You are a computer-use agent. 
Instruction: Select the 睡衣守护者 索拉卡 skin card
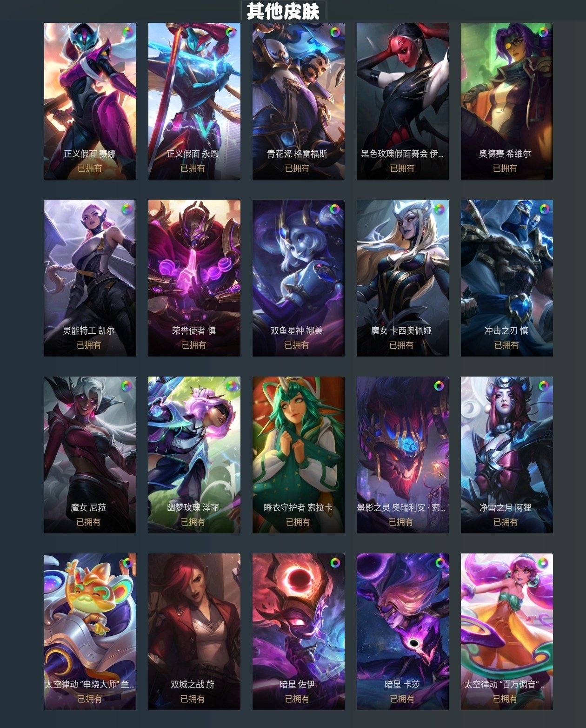click(299, 455)
